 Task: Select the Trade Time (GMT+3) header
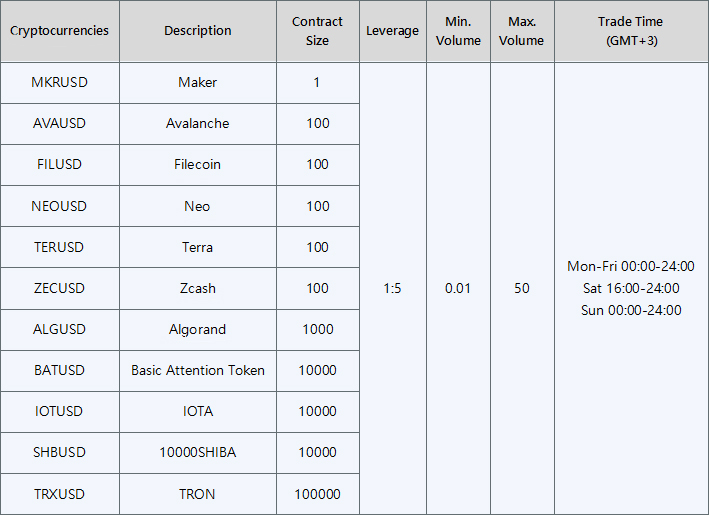pos(631,31)
